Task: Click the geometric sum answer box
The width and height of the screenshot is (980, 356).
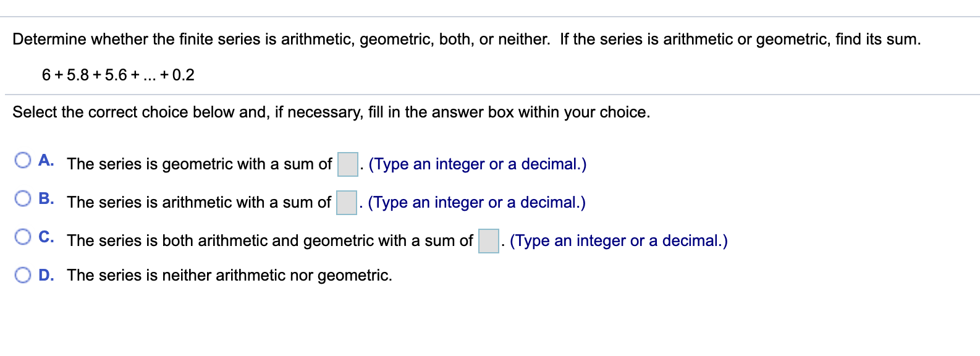Action: coord(348,164)
